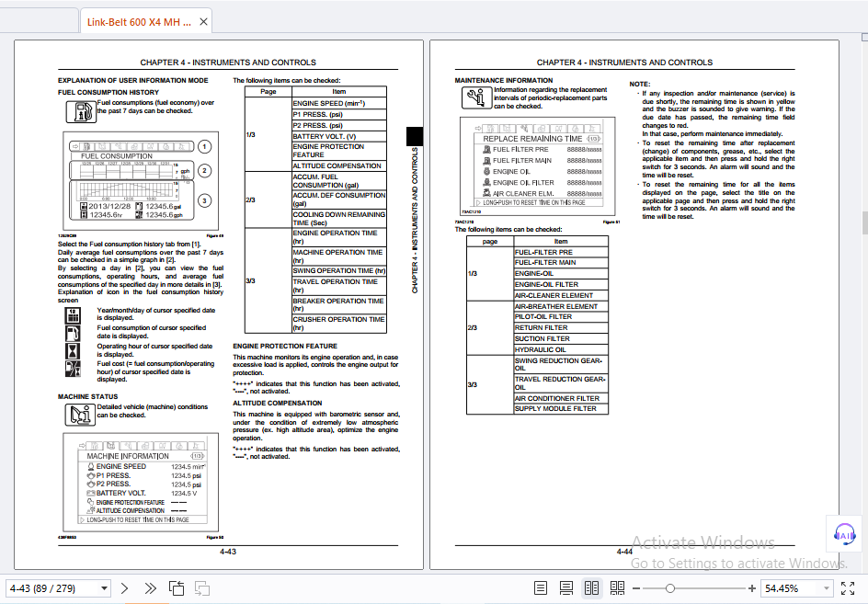Enter fullscreen mode
The height and width of the screenshot is (604, 868).
tap(848, 588)
